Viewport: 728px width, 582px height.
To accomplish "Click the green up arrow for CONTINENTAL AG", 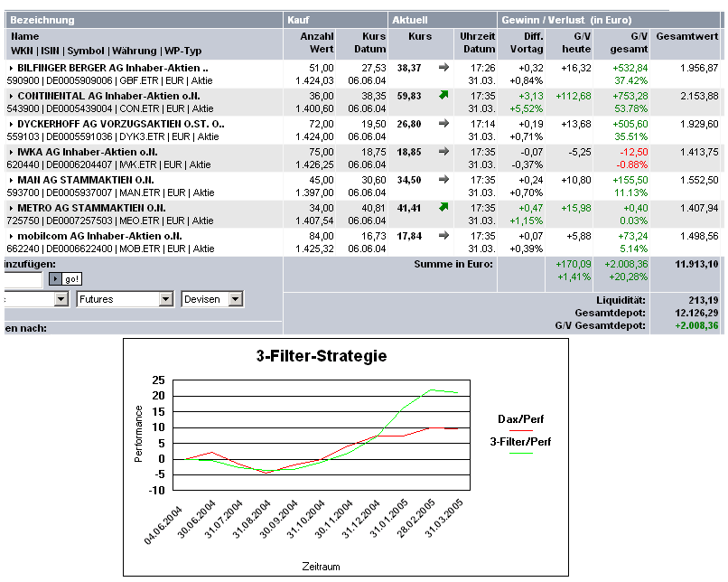I will coord(443,95).
